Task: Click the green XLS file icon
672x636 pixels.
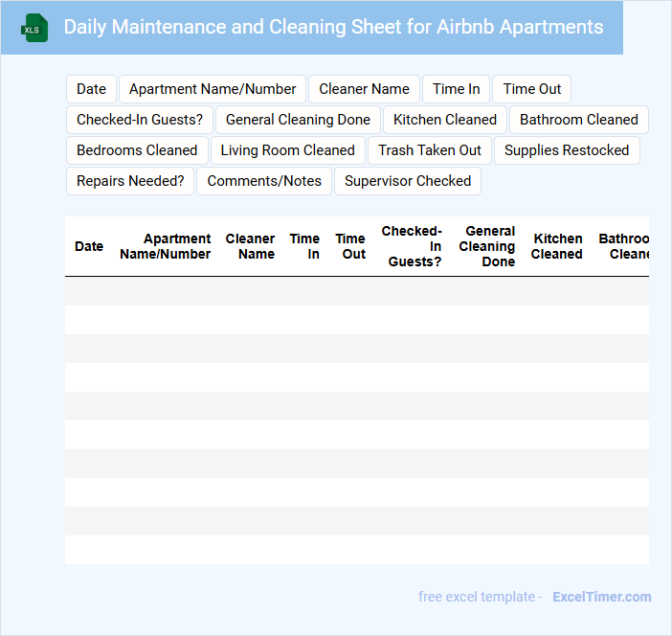Action: 34,28
